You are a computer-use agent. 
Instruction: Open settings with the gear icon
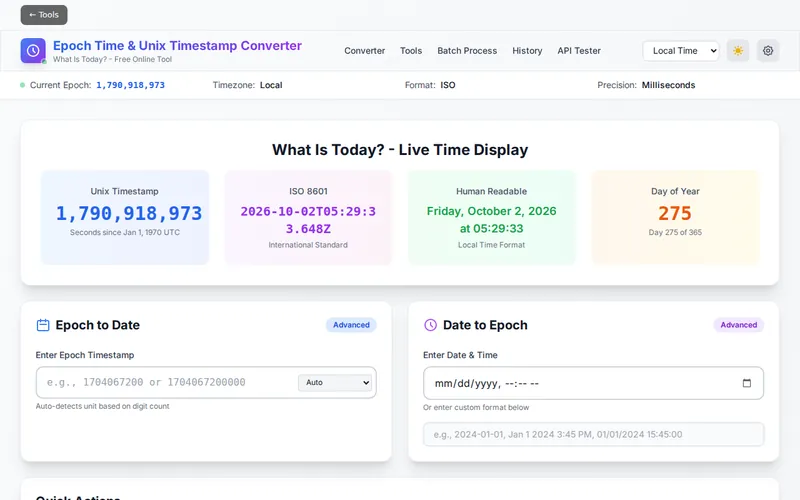click(x=768, y=51)
